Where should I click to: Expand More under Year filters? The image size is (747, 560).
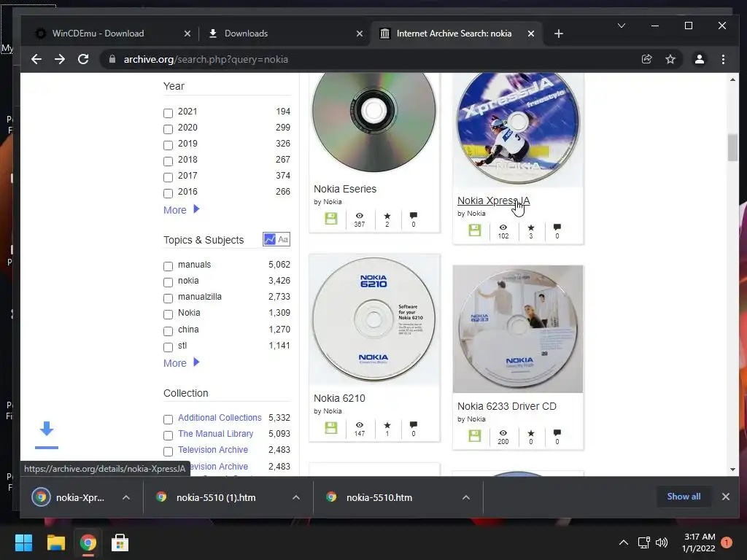[182, 209]
